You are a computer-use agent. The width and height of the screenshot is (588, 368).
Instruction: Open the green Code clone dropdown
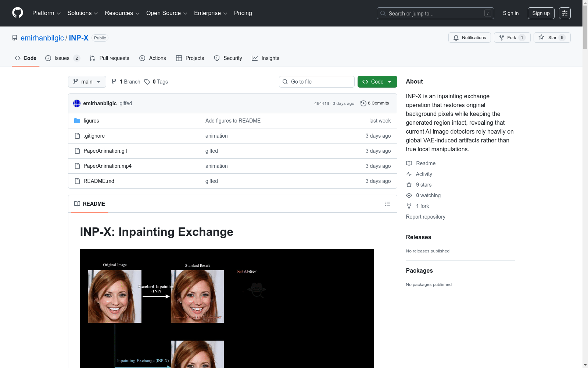click(377, 82)
